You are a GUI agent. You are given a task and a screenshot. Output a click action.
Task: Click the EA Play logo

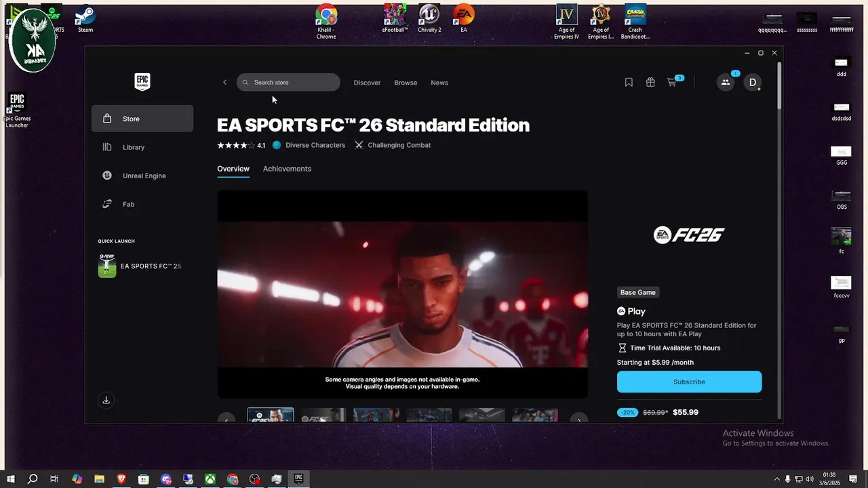tap(631, 311)
